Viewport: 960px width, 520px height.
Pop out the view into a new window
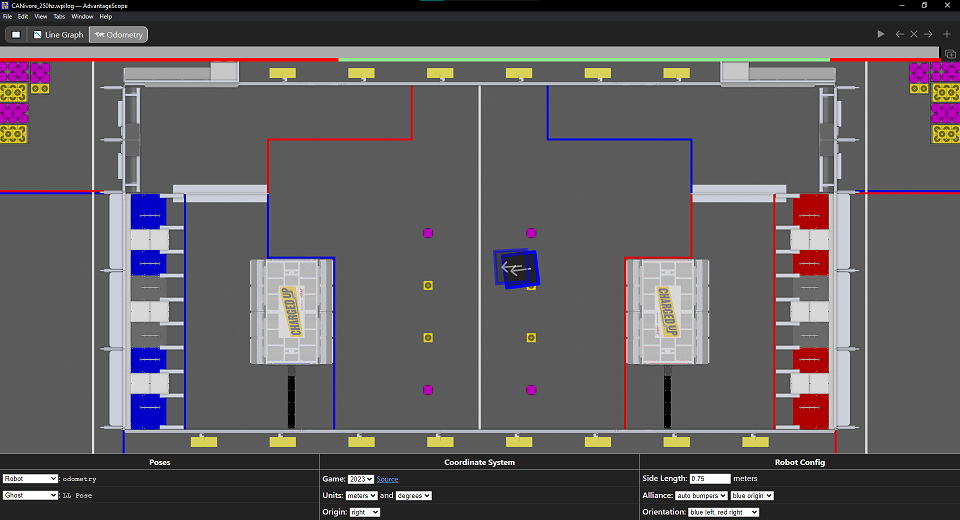950,54
